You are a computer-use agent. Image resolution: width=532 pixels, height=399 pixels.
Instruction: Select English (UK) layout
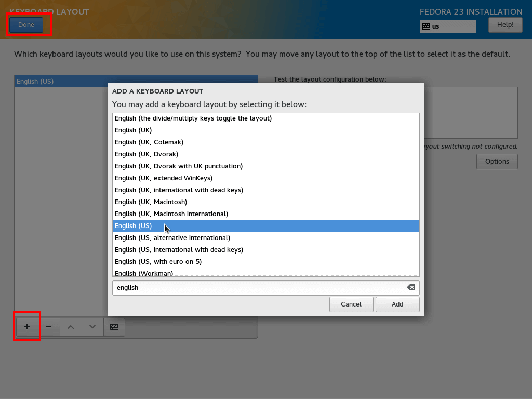(134, 130)
